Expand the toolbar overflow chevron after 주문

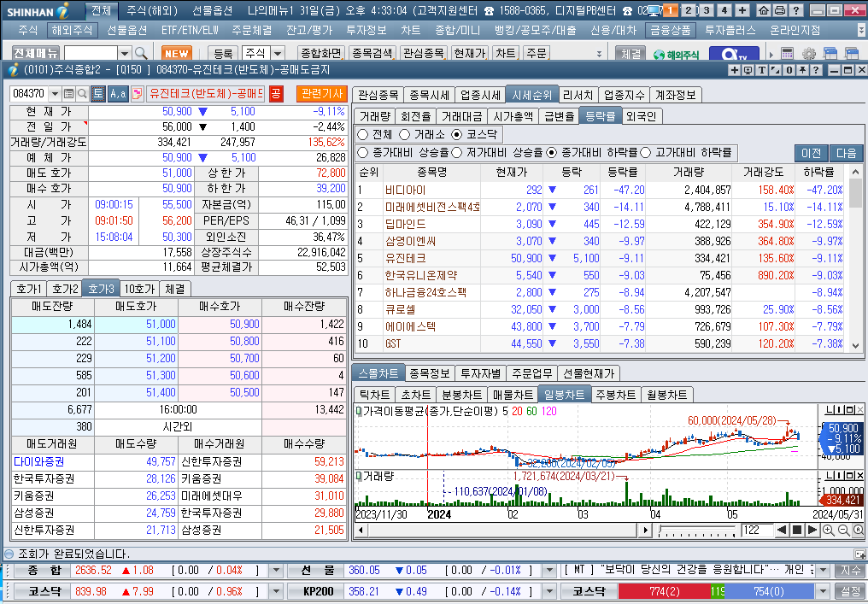[x=599, y=54]
